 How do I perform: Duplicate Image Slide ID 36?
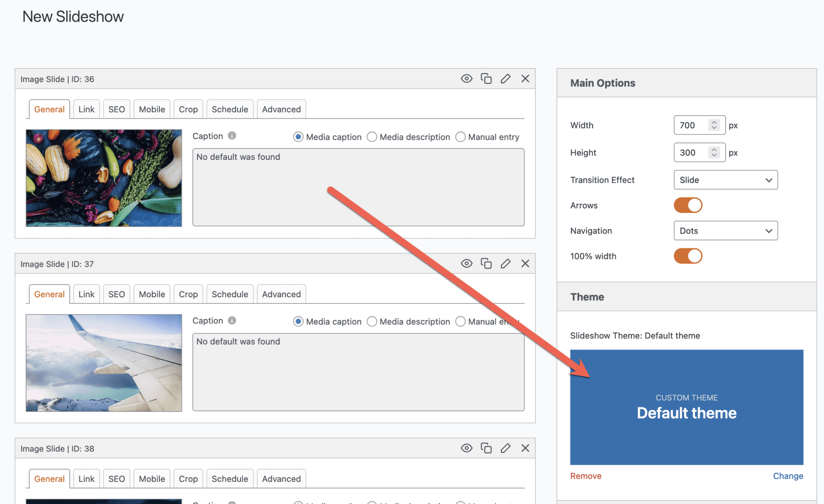pyautogui.click(x=486, y=78)
